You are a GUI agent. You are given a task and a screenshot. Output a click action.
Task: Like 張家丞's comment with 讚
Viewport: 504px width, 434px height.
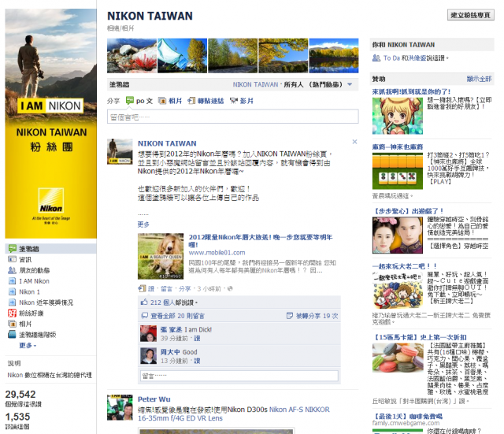(x=197, y=338)
